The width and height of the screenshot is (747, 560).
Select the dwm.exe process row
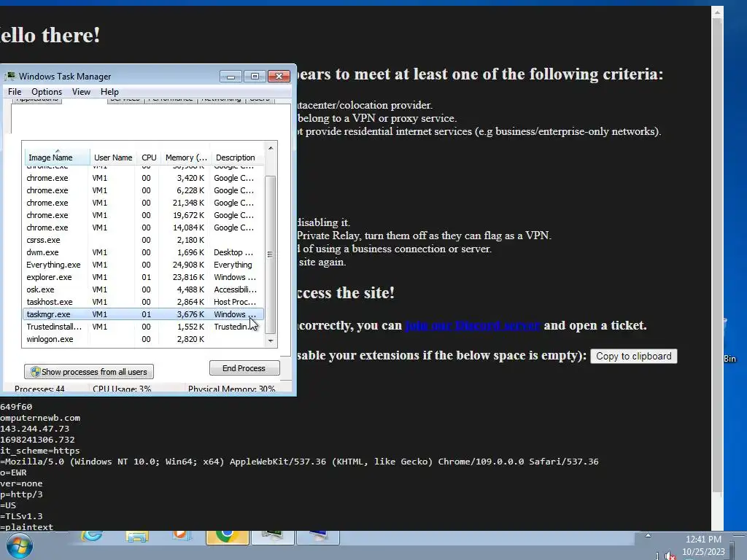[x=143, y=252]
